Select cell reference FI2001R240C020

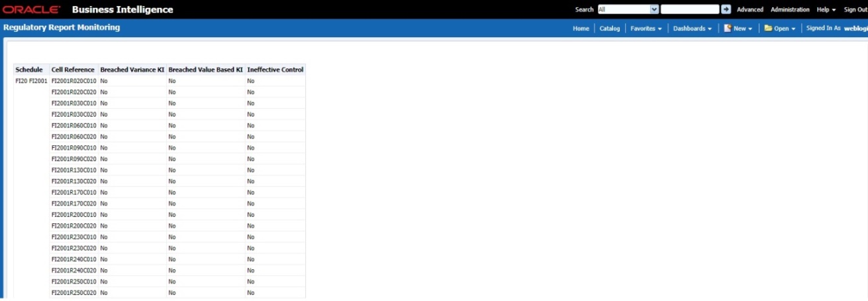pos(73,271)
